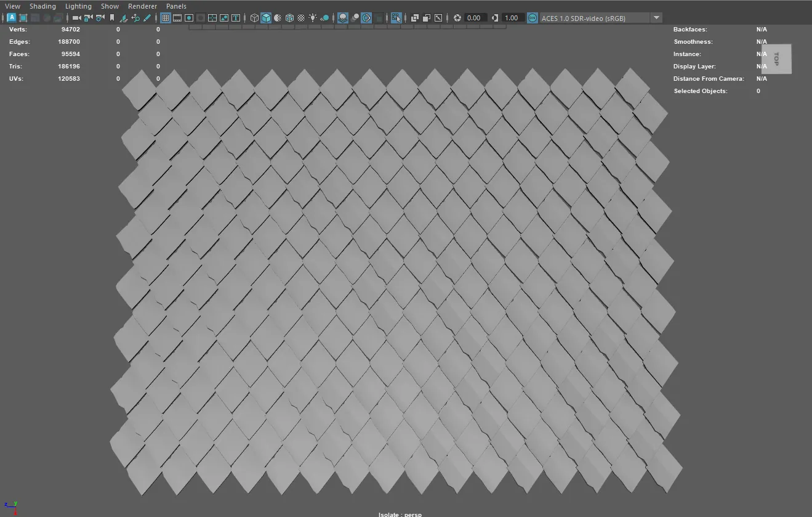Click the Exposure reset icon
Image resolution: width=812 pixels, height=517 pixels.
pyautogui.click(x=457, y=18)
